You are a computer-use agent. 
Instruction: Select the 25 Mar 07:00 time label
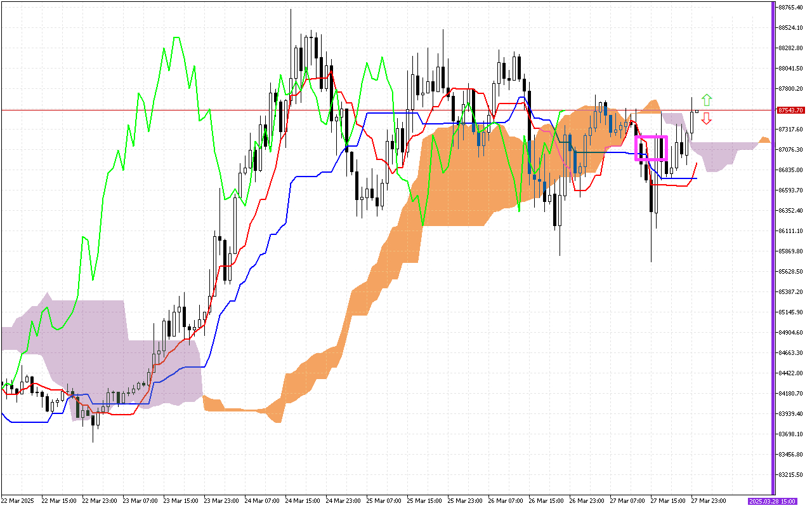click(383, 501)
